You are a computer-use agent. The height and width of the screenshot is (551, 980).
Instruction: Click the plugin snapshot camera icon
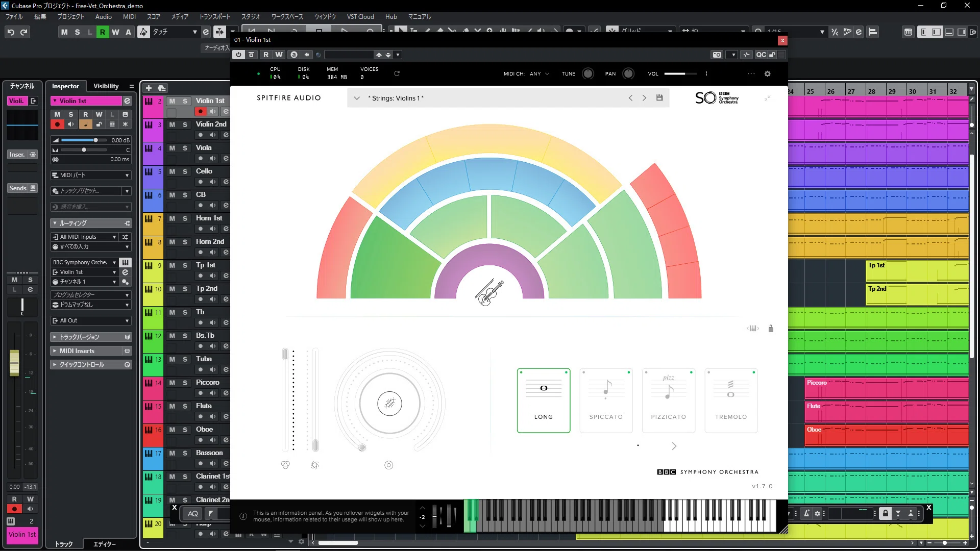(717, 55)
